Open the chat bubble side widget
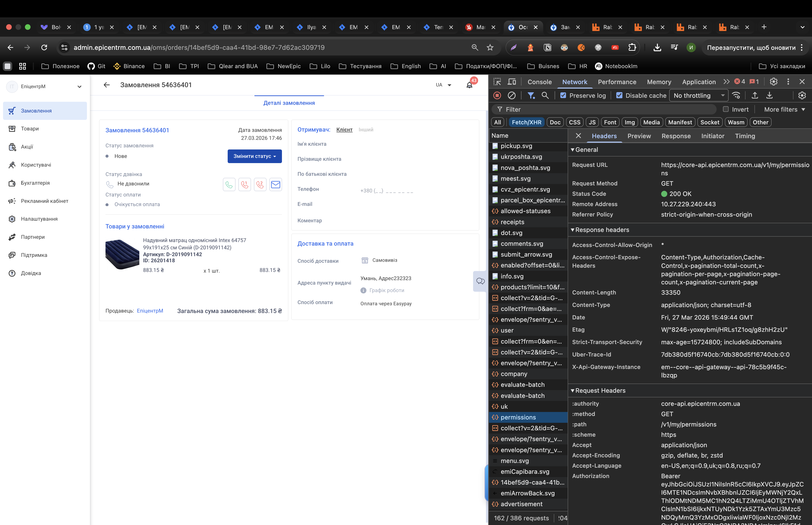This screenshot has width=812, height=525. click(480, 281)
